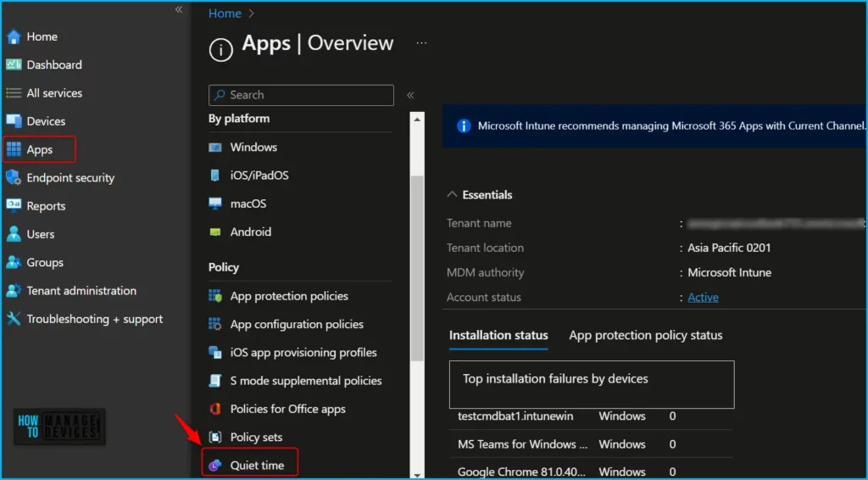868x480 pixels.
Task: Click the Tenant administration icon
Action: coord(14,291)
